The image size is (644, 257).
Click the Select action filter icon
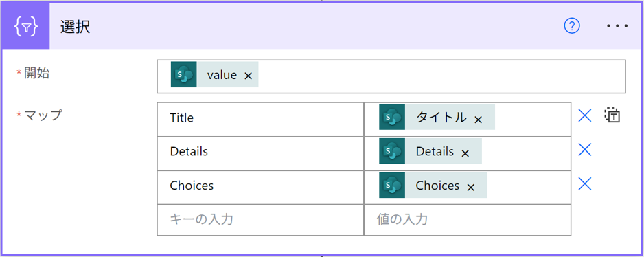26,27
